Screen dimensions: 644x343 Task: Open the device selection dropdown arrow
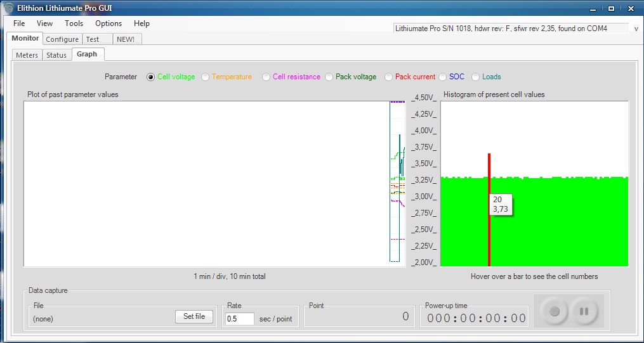pos(636,29)
